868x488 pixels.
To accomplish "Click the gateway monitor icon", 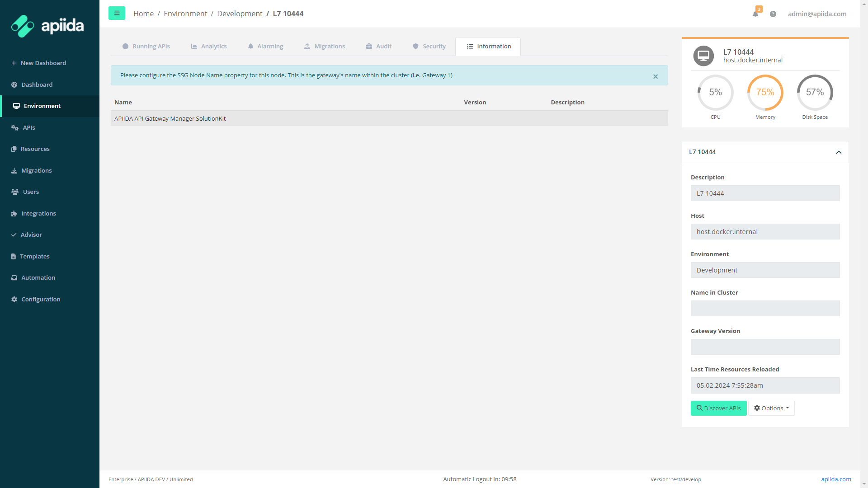I will click(x=703, y=56).
